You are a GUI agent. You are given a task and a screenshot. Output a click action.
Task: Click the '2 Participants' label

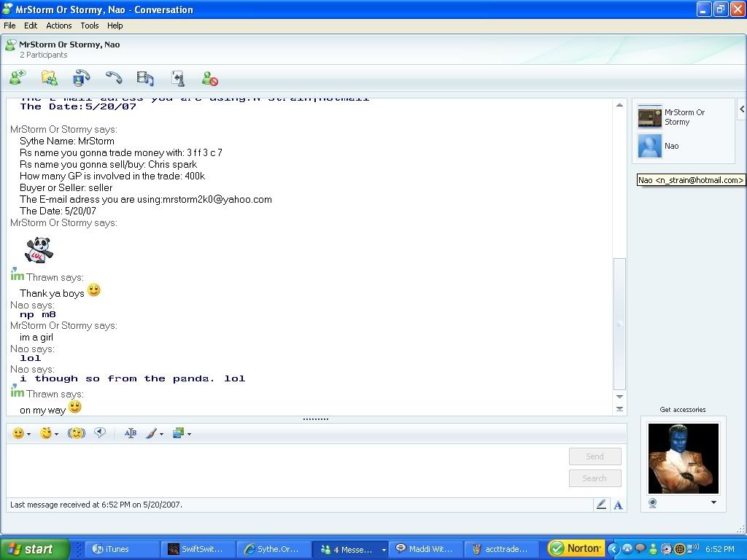click(43, 55)
